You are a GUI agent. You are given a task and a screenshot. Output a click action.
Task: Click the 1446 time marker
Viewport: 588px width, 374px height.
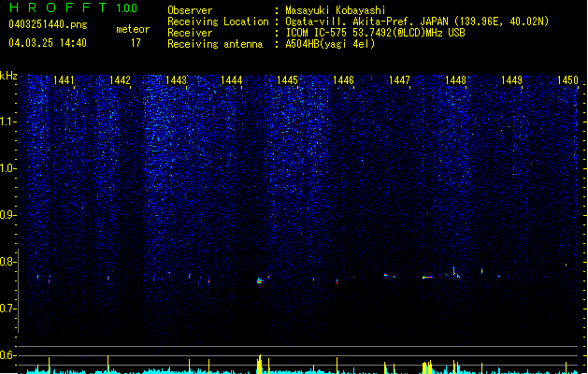coord(343,80)
